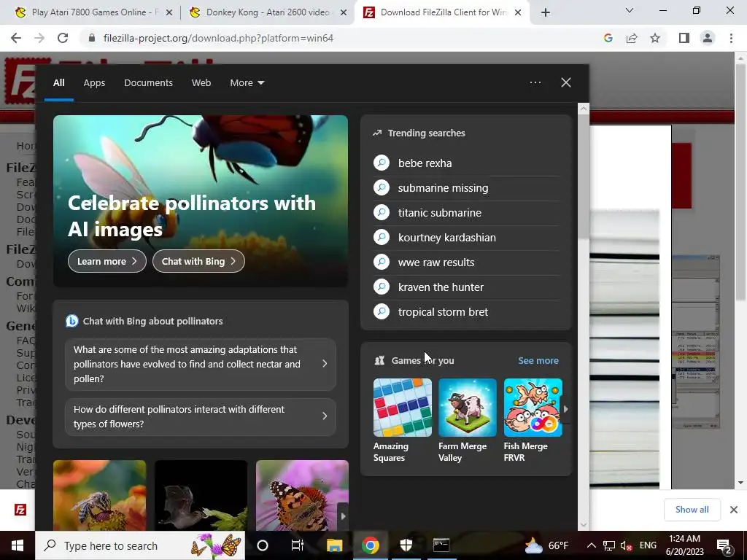Image resolution: width=747 pixels, height=560 pixels.
Task: Open Chrome tab search dropdown
Action: click(x=630, y=10)
